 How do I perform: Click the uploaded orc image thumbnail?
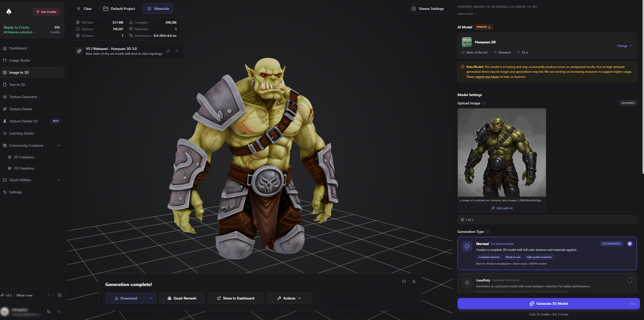[502, 152]
